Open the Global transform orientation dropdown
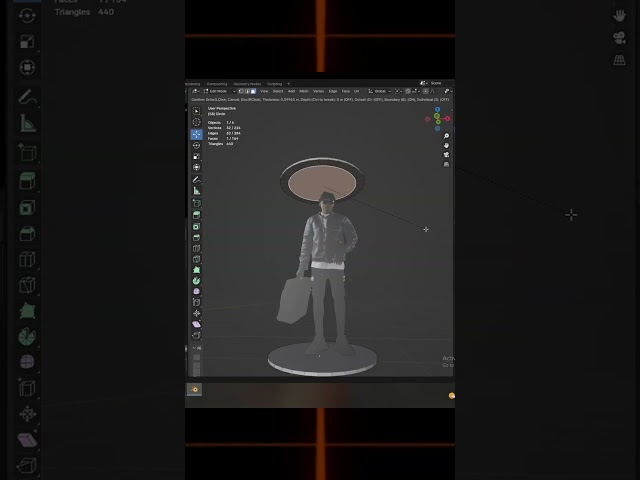This screenshot has height=480, width=640. click(x=380, y=91)
